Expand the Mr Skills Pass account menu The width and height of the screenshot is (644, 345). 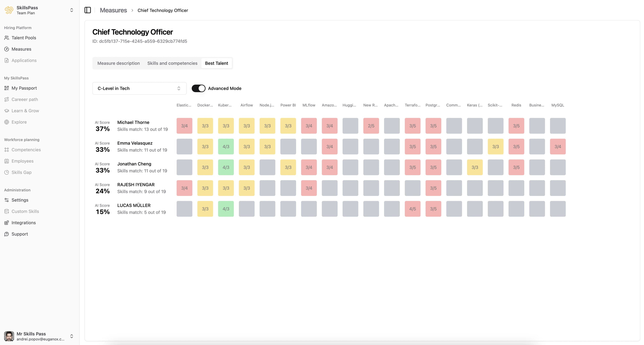tap(71, 336)
